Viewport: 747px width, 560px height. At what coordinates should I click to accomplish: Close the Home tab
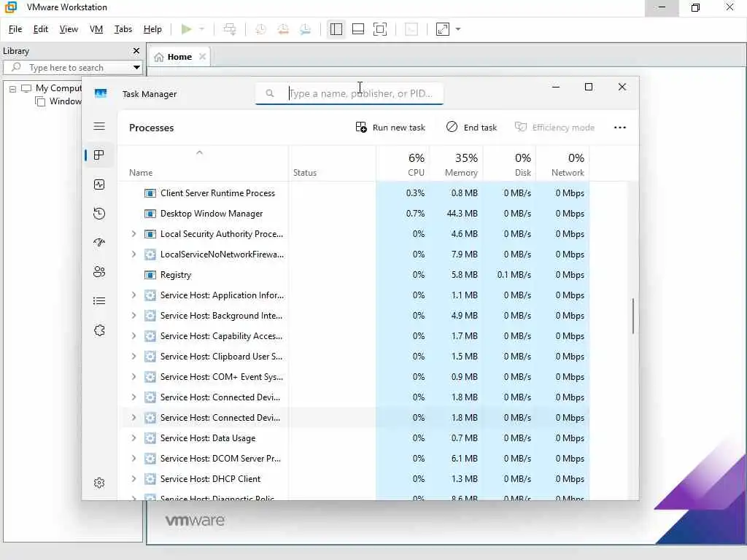[203, 57]
